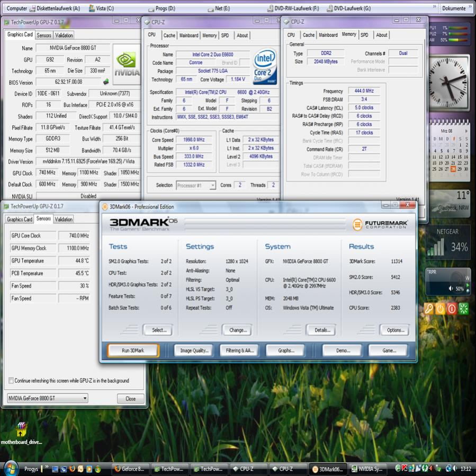Open DVD-Laufwerk (G:) from top toolbar
This screenshot has width=476, height=476.
tap(349, 8)
